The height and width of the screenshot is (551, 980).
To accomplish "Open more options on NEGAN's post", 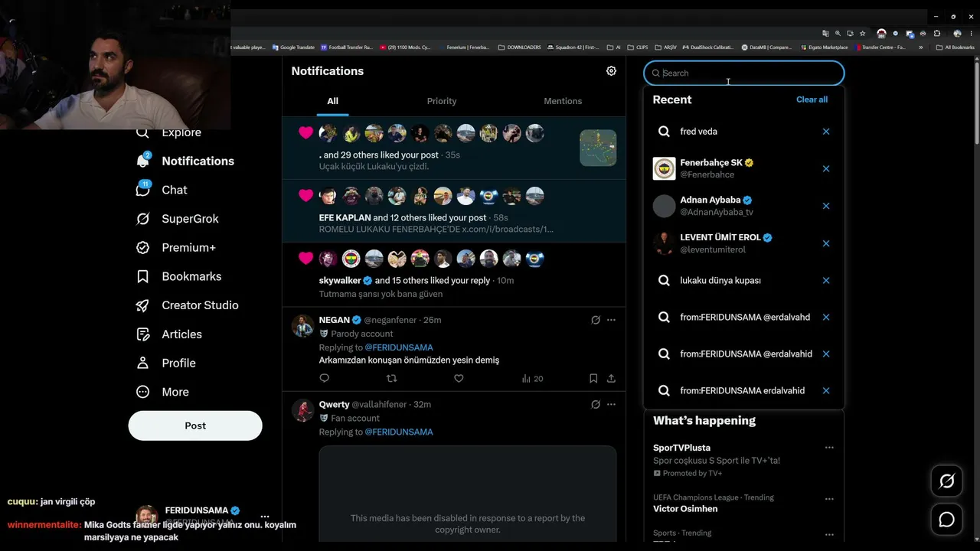I will point(611,320).
